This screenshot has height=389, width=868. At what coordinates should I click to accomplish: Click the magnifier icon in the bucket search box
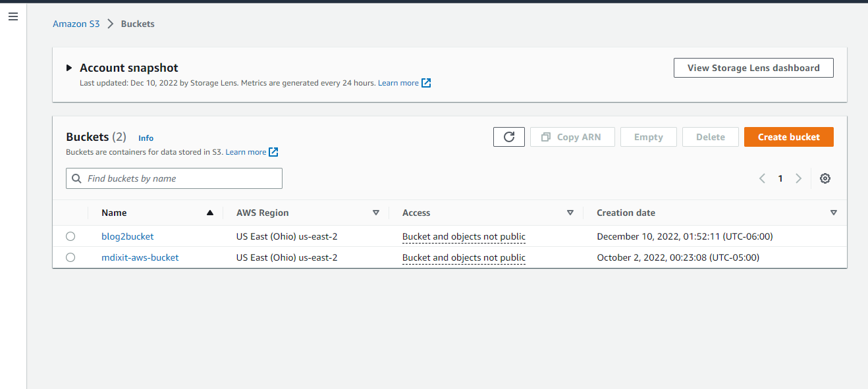pos(76,178)
